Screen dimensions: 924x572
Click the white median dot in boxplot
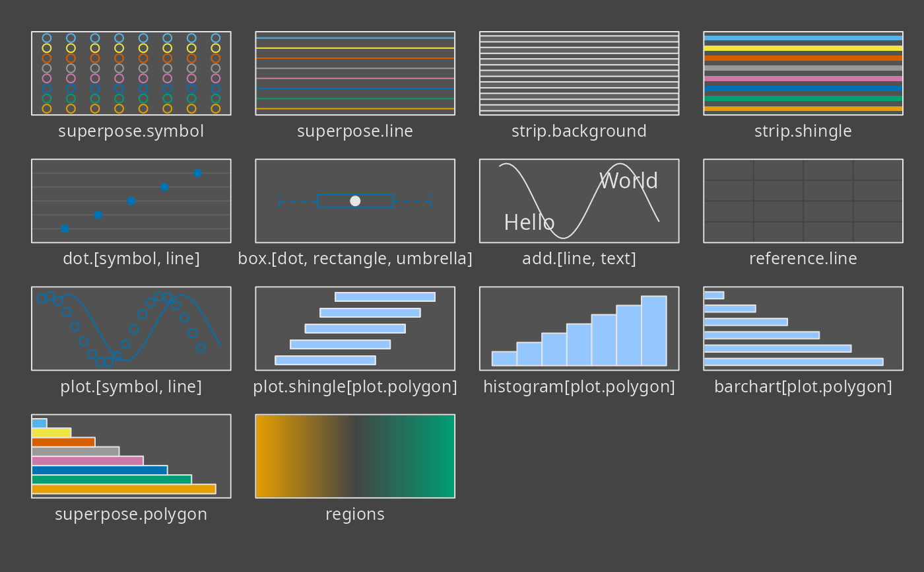click(355, 201)
